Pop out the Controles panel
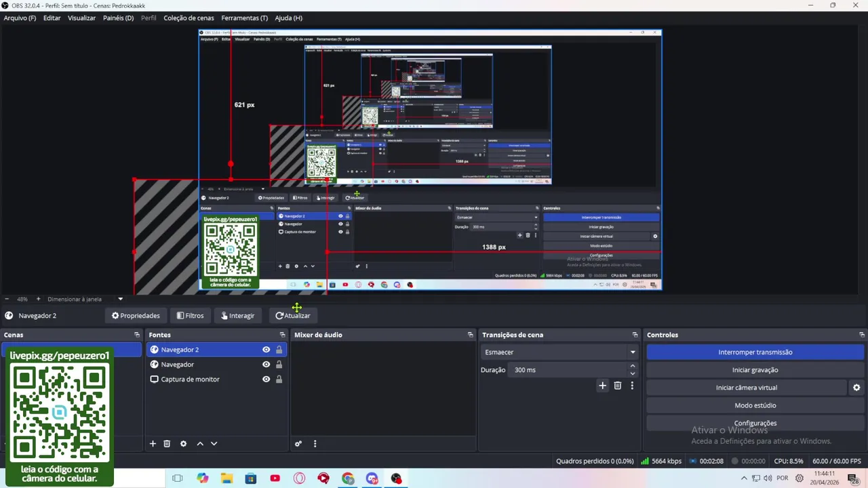The height and width of the screenshot is (488, 868). click(x=862, y=335)
